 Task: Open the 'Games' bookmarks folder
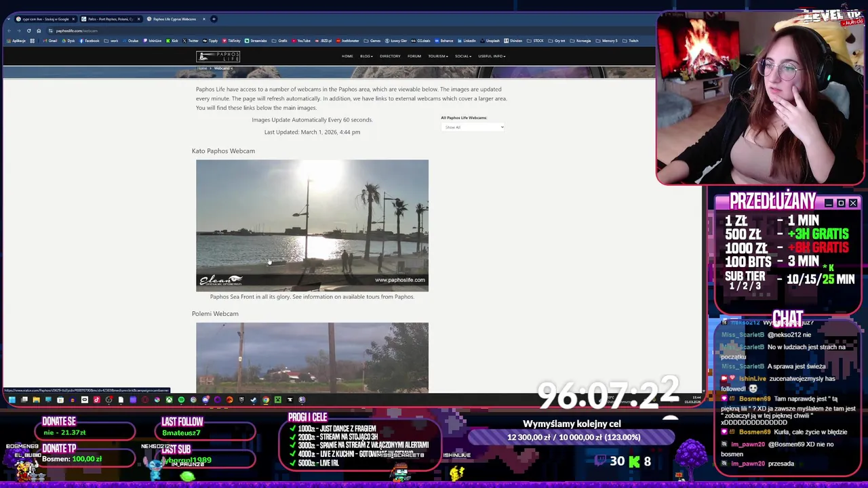(x=372, y=41)
